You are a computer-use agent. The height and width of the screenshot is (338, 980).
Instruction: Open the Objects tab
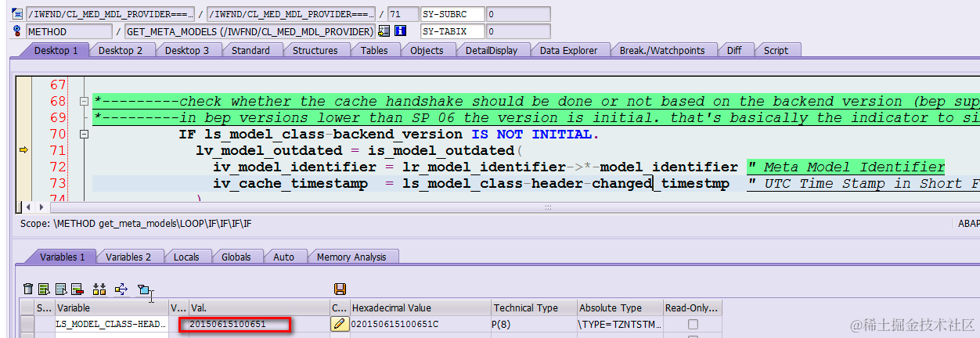point(427,50)
